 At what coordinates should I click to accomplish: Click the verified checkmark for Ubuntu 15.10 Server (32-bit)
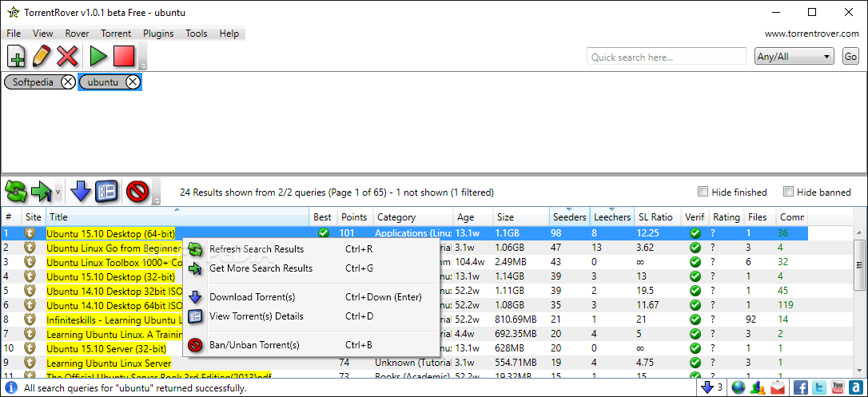pos(695,348)
